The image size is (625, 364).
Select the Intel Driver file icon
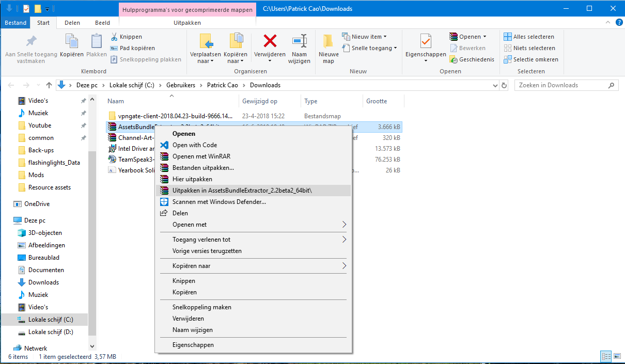click(x=112, y=149)
